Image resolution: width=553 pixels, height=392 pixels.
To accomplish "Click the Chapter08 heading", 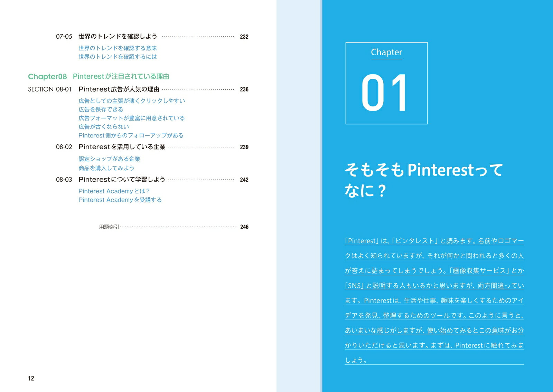I will point(100,77).
